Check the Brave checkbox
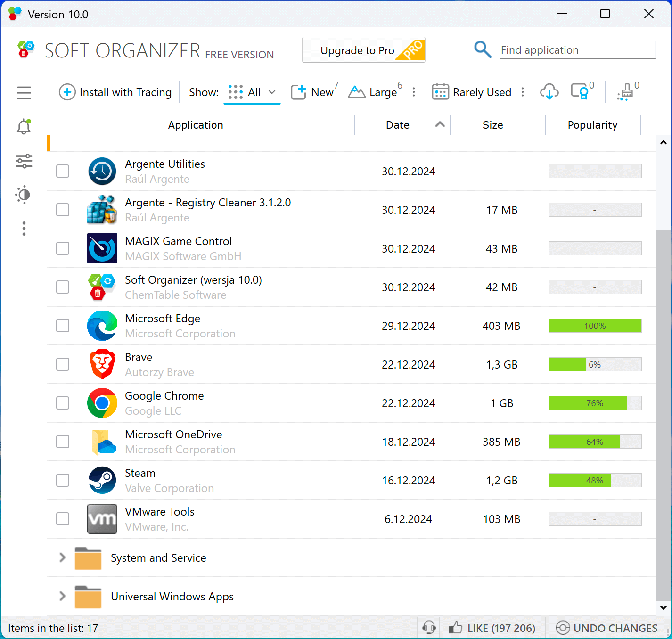The height and width of the screenshot is (639, 672). click(63, 364)
